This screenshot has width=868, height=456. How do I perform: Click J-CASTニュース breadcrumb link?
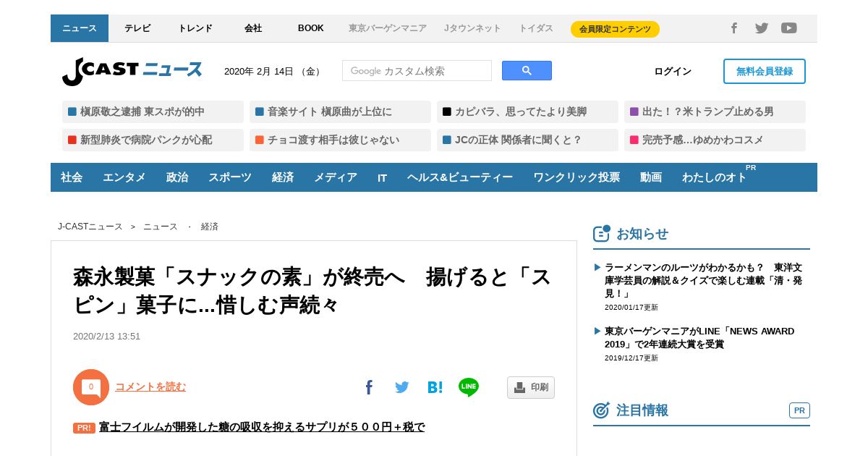(x=90, y=227)
